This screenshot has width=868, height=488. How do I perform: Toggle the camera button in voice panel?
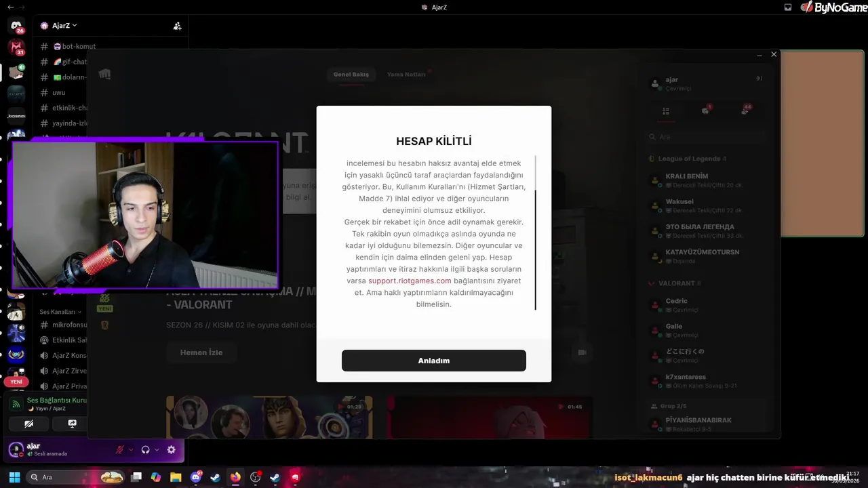(x=28, y=424)
